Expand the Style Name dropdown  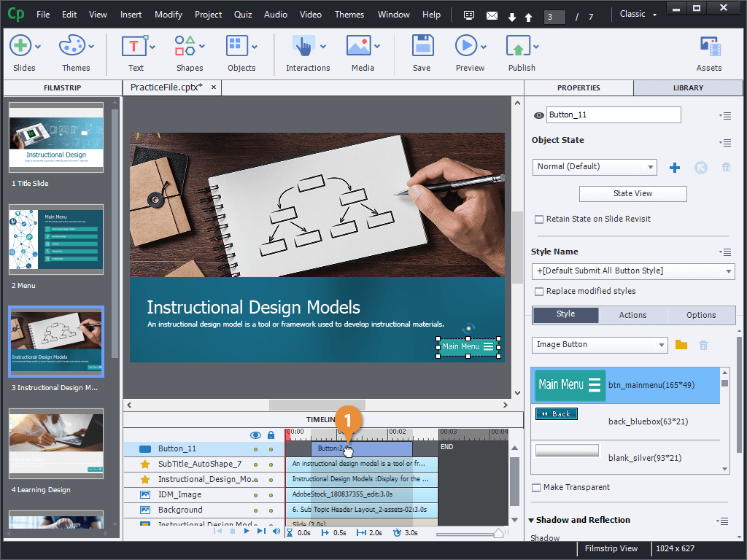[632, 271]
